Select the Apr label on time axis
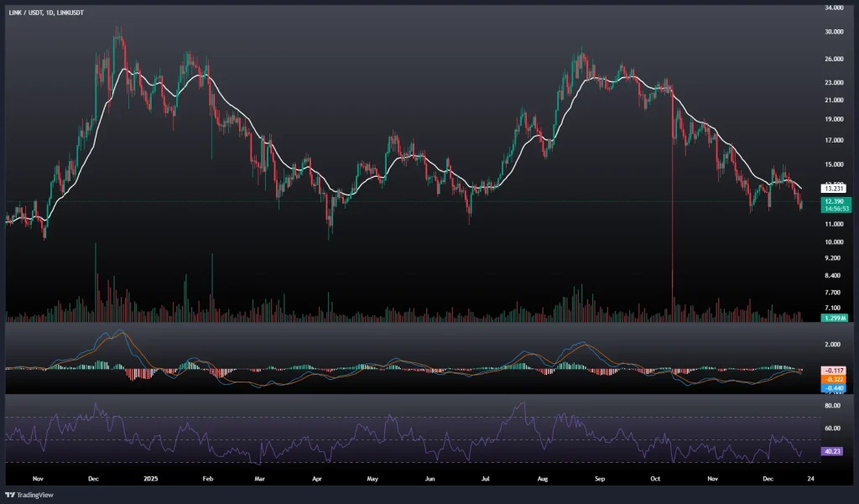Viewport: 859px width, 504px height. pos(317,476)
